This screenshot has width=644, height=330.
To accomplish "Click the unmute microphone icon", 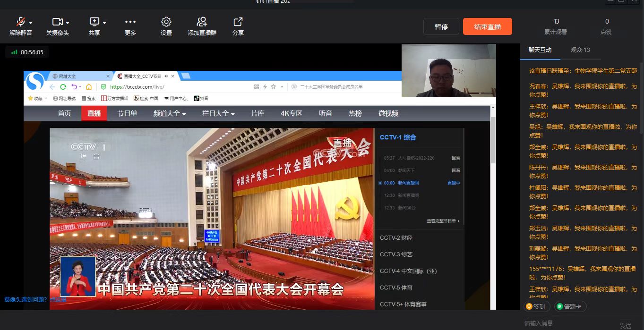I will 20,22.
